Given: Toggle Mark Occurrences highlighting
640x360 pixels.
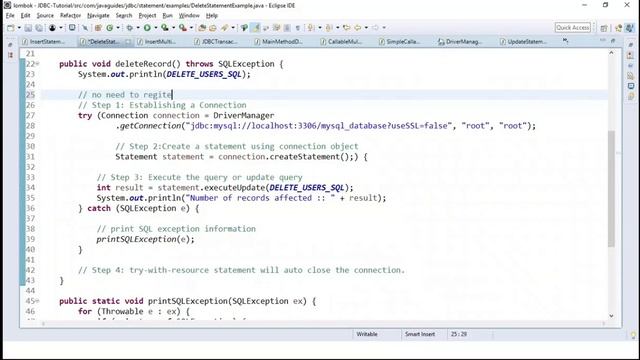Looking at the screenshot, I should (x=256, y=28).
